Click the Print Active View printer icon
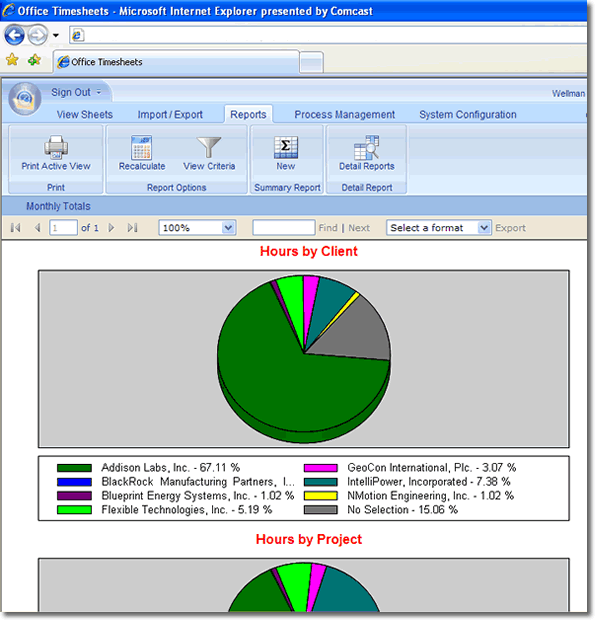The image size is (595, 620). click(56, 147)
